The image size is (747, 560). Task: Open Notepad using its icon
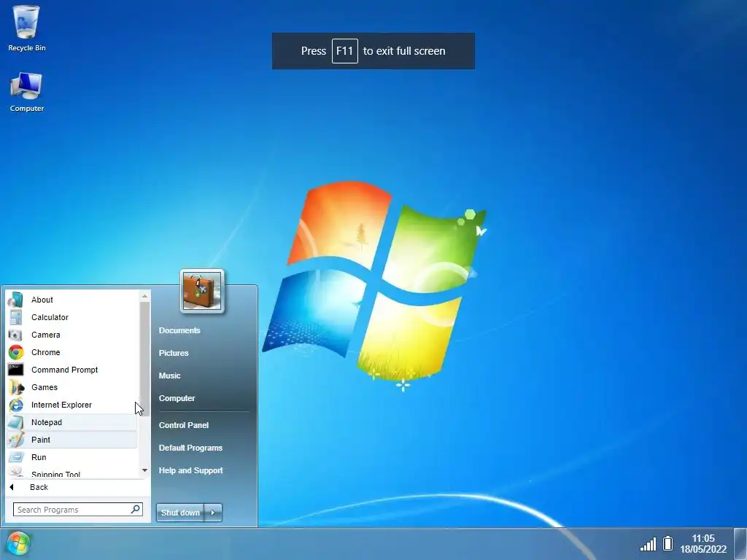coord(16,422)
